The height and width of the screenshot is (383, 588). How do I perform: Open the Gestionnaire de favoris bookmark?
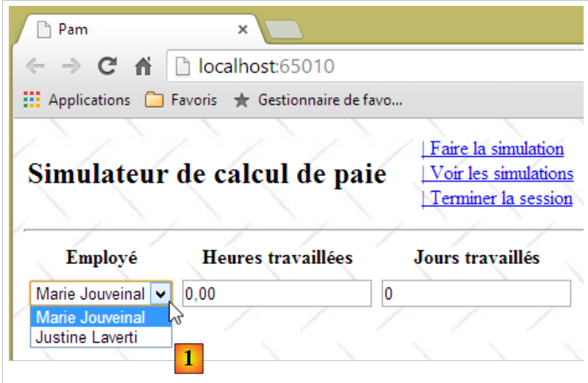[x=318, y=100]
